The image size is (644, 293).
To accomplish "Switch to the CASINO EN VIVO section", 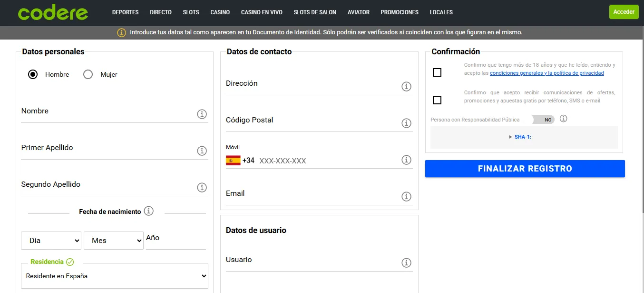I will point(262,12).
